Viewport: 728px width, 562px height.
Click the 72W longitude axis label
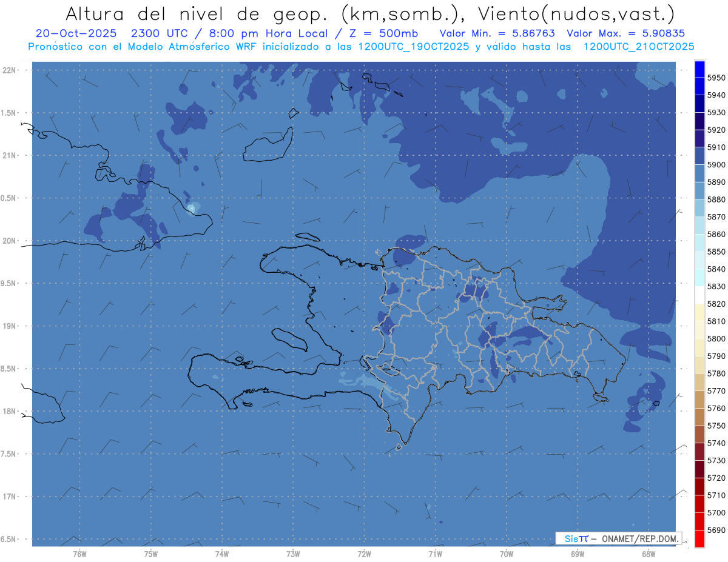(x=364, y=554)
